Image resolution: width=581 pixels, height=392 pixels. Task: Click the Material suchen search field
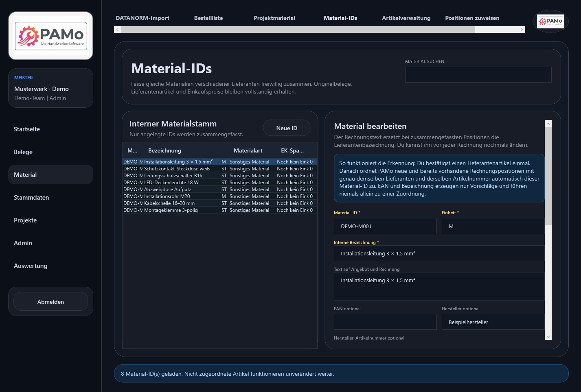coord(478,74)
